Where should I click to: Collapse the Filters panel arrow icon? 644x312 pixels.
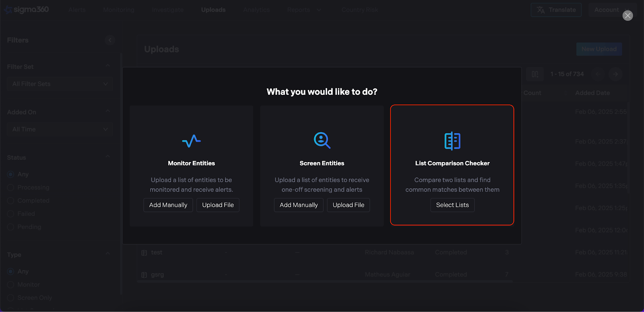pos(110,40)
